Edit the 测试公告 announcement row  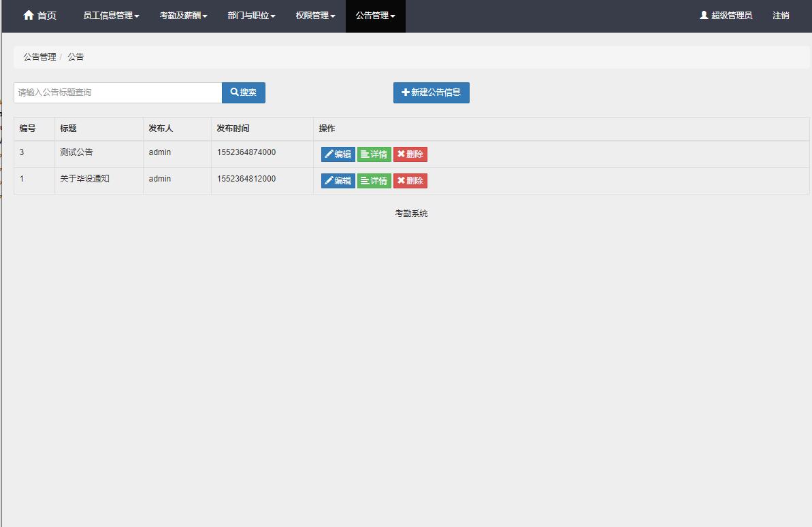pos(338,154)
